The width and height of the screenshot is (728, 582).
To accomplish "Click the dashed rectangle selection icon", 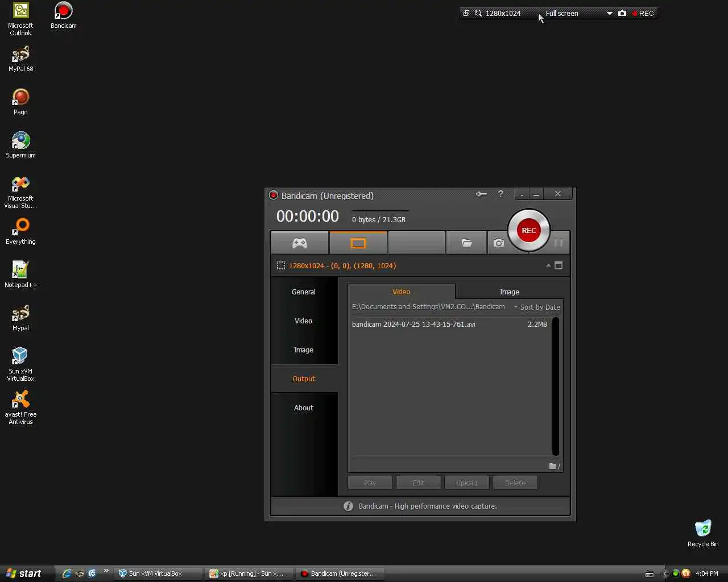I will click(280, 265).
